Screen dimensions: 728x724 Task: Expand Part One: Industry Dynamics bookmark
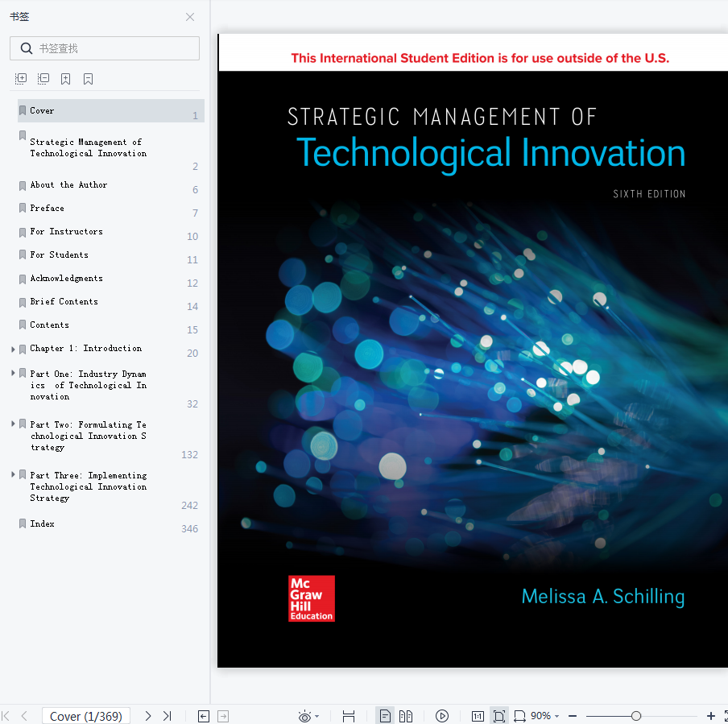(13, 373)
